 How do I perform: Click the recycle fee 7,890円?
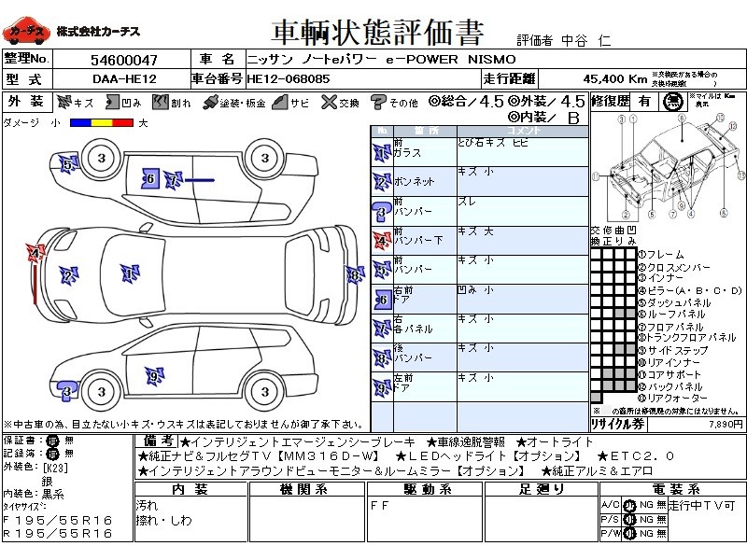[x=726, y=425]
